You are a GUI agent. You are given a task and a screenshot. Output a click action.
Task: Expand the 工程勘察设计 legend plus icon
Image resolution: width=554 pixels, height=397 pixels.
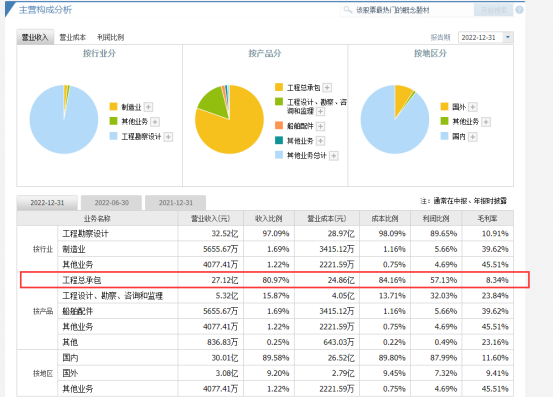pos(169,137)
